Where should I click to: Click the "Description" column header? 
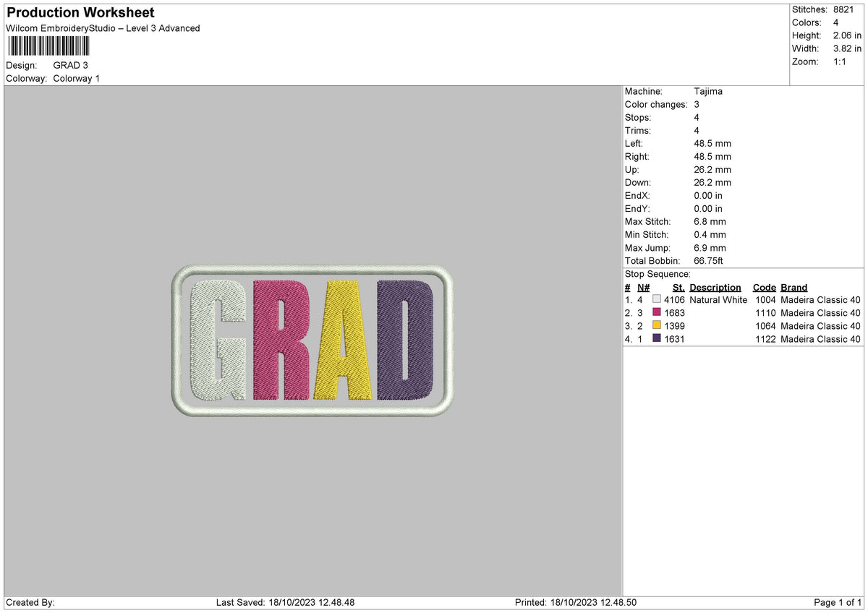[715, 287]
